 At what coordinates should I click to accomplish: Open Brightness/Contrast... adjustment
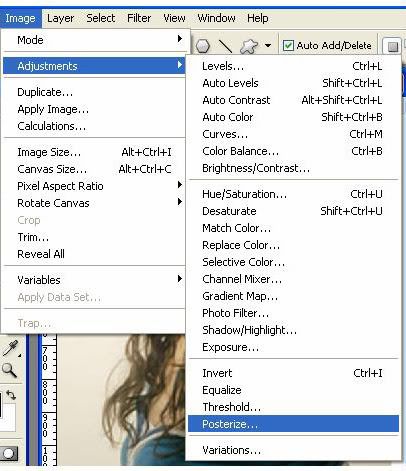tap(293, 168)
